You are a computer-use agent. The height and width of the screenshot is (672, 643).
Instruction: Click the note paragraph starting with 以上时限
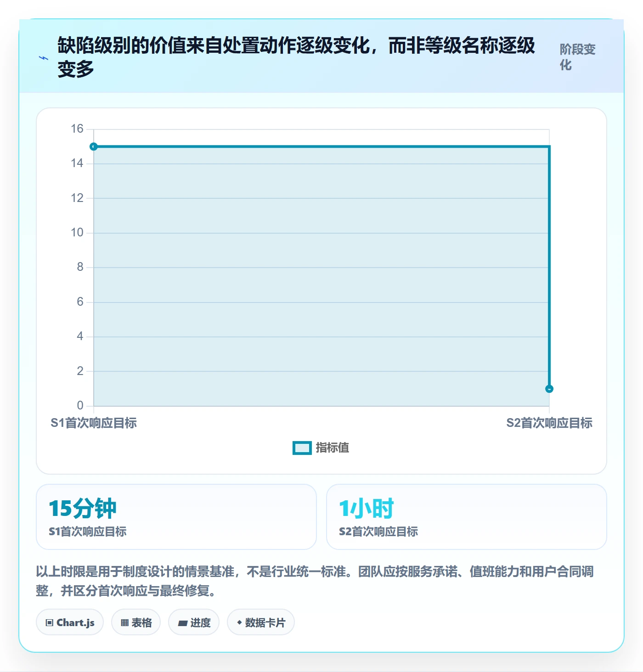315,581
